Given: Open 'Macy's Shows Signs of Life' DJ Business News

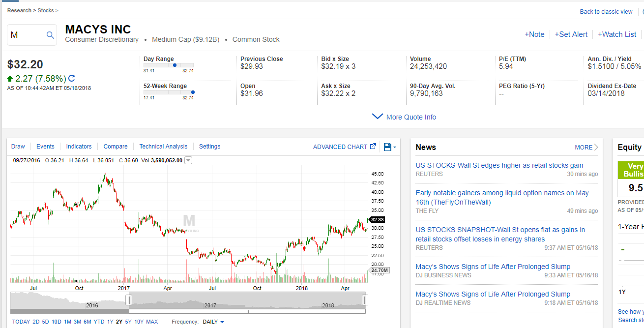Looking at the screenshot, I should [493, 267].
